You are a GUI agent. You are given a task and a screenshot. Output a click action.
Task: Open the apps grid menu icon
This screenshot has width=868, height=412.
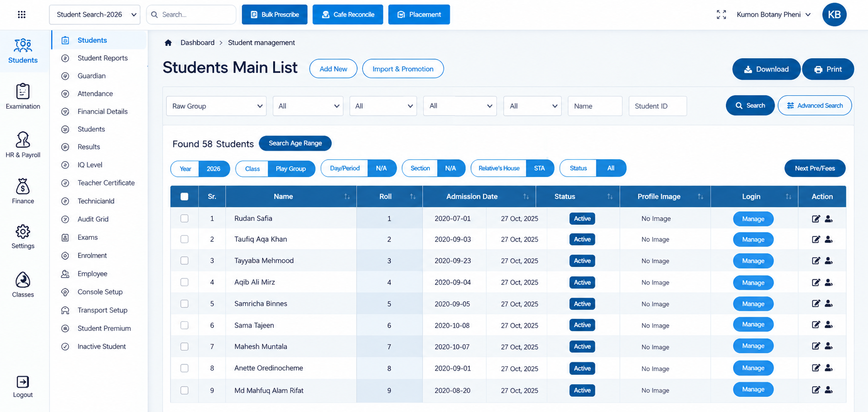click(x=21, y=14)
